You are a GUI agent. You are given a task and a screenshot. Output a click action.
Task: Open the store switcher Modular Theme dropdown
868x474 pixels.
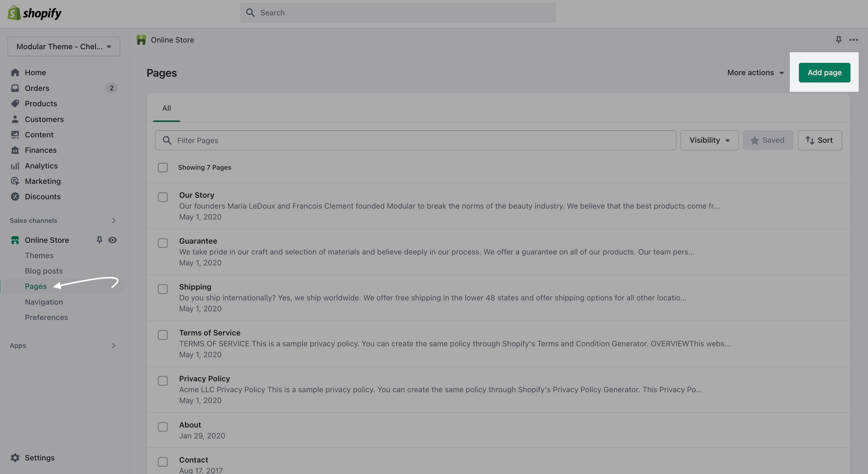click(x=64, y=46)
